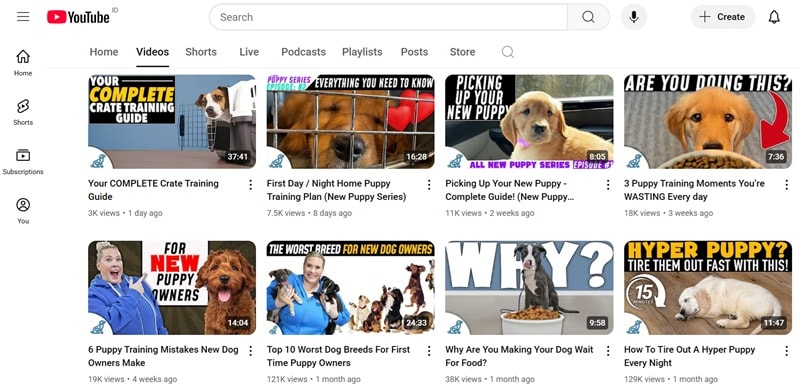Focus the Search input field
The width and height of the screenshot is (800, 386).
(x=388, y=17)
